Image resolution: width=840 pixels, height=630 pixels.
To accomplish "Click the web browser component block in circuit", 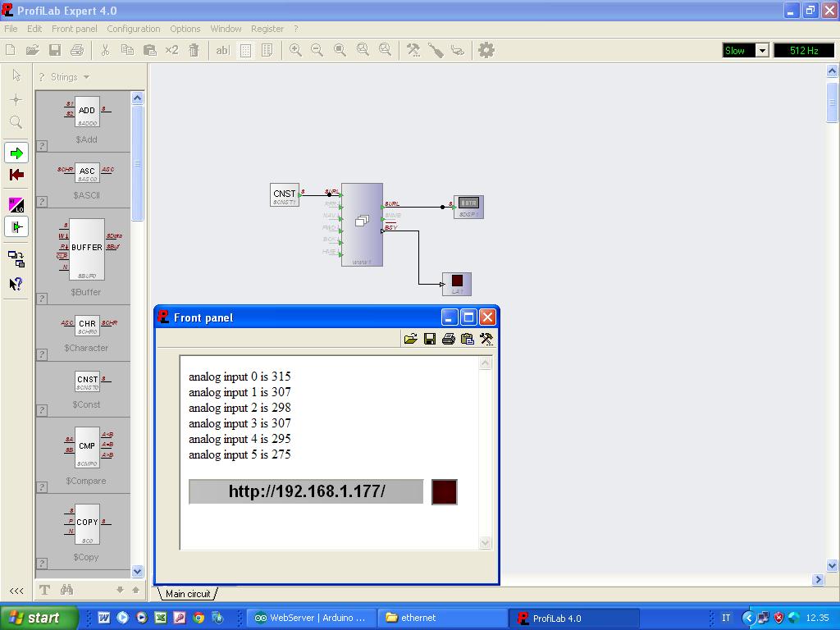I will [x=362, y=225].
